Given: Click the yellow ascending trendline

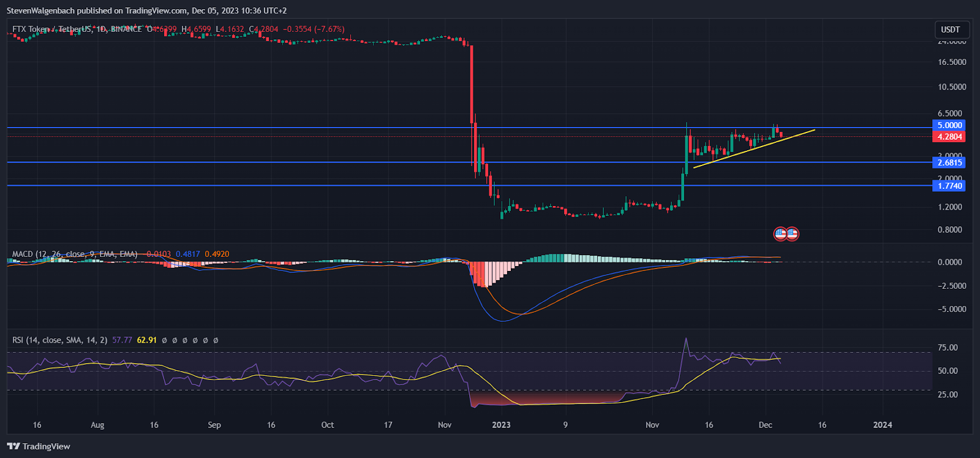Looking at the screenshot, I should [x=754, y=148].
